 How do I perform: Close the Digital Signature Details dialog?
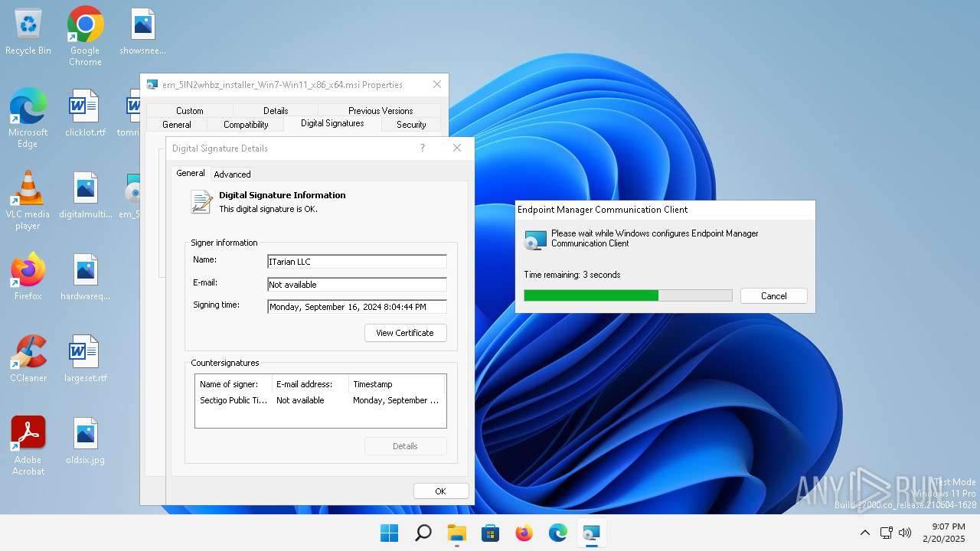pyautogui.click(x=457, y=148)
